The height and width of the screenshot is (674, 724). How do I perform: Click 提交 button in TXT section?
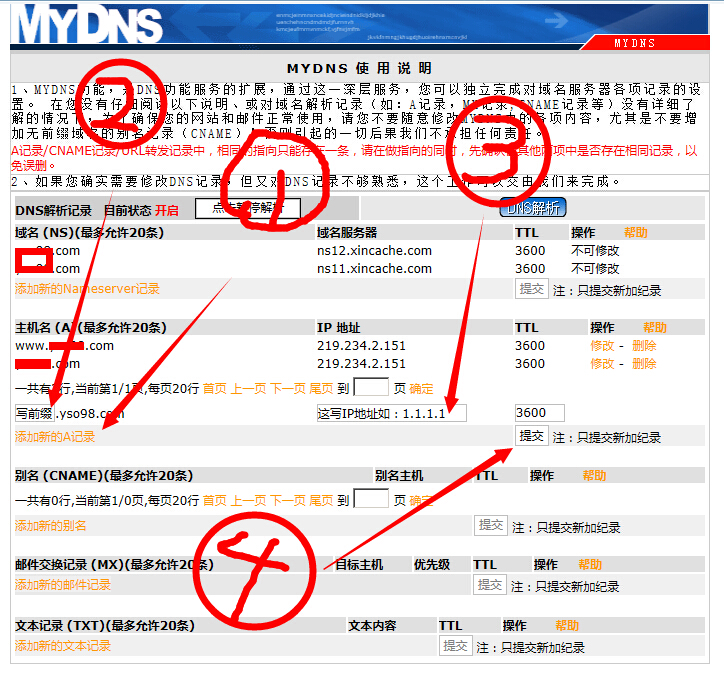pyautogui.click(x=455, y=645)
